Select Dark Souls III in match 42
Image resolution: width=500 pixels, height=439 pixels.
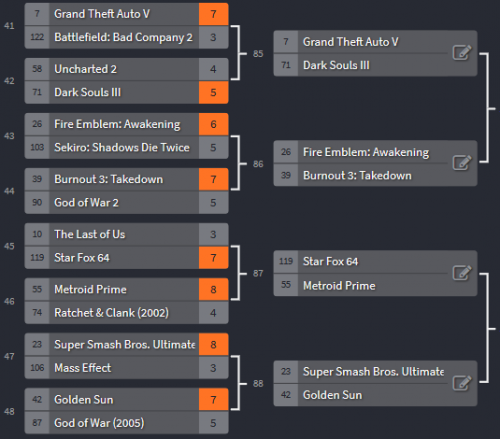(x=126, y=92)
